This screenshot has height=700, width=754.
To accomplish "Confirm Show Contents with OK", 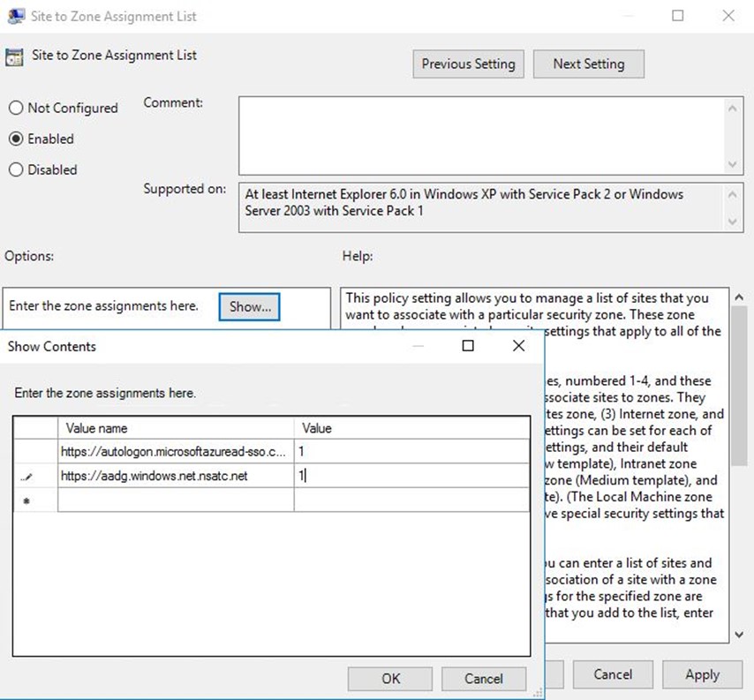I will [x=390, y=678].
